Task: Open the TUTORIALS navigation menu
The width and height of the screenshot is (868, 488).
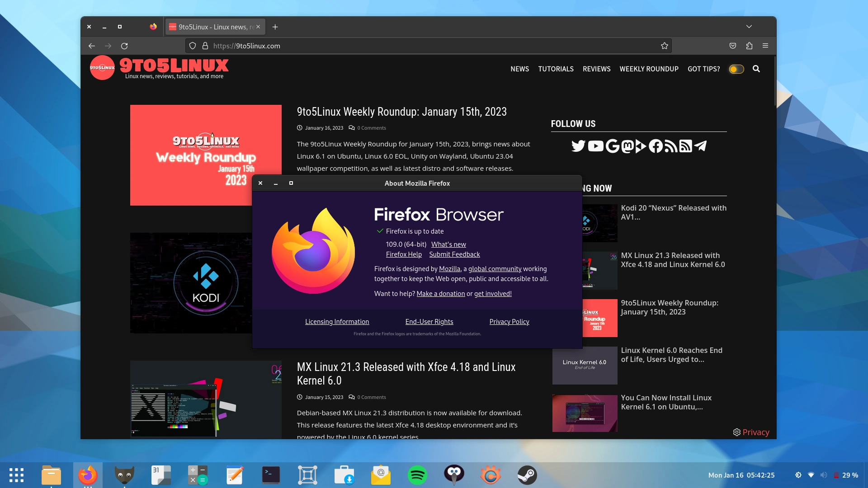Action: 556,69
